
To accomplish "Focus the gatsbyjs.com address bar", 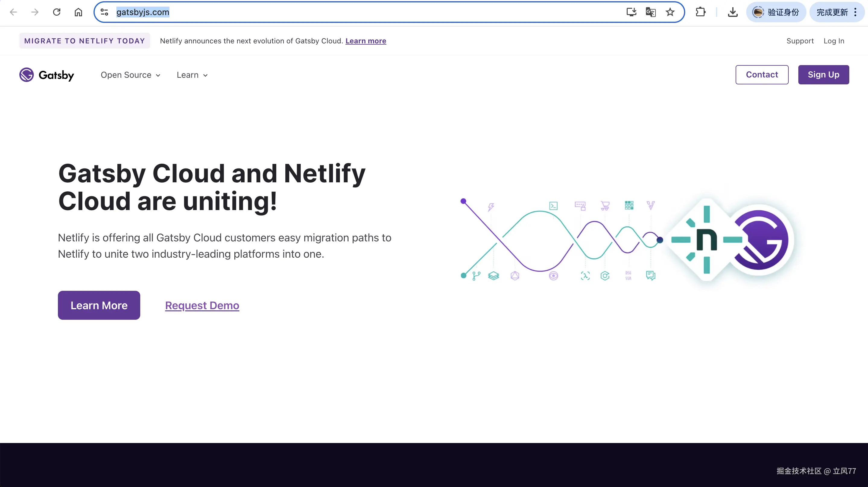I will 337,12.
